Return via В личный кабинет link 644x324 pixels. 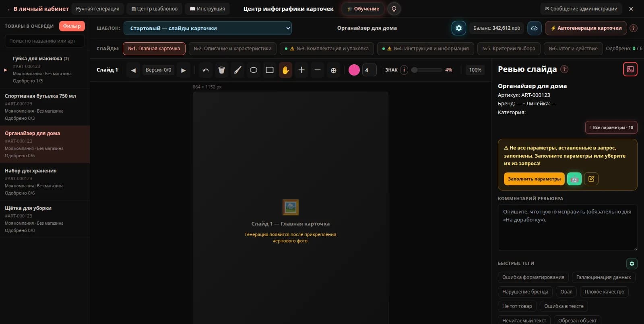[38, 9]
